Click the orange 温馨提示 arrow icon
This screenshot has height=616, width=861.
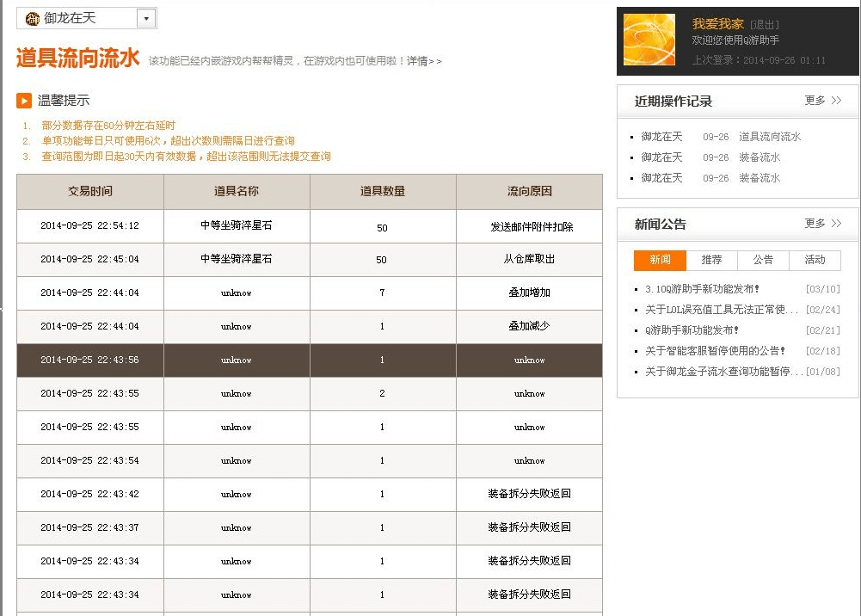click(x=24, y=101)
